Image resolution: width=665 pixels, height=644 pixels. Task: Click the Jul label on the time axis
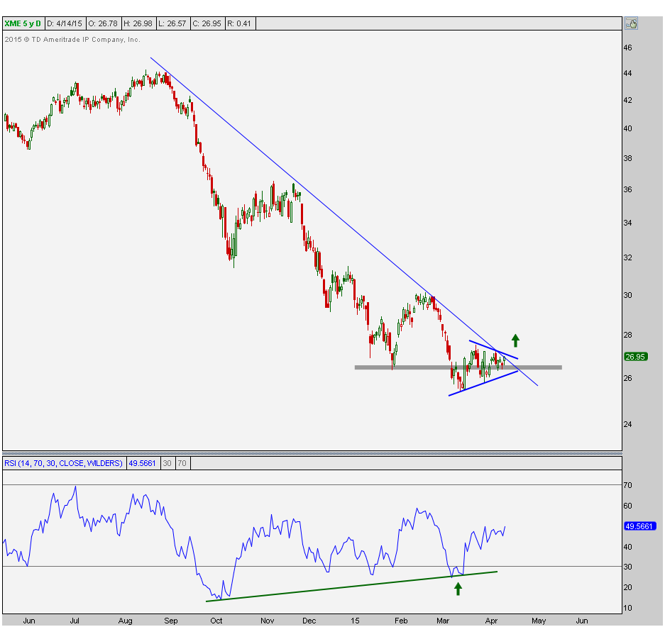(x=75, y=621)
